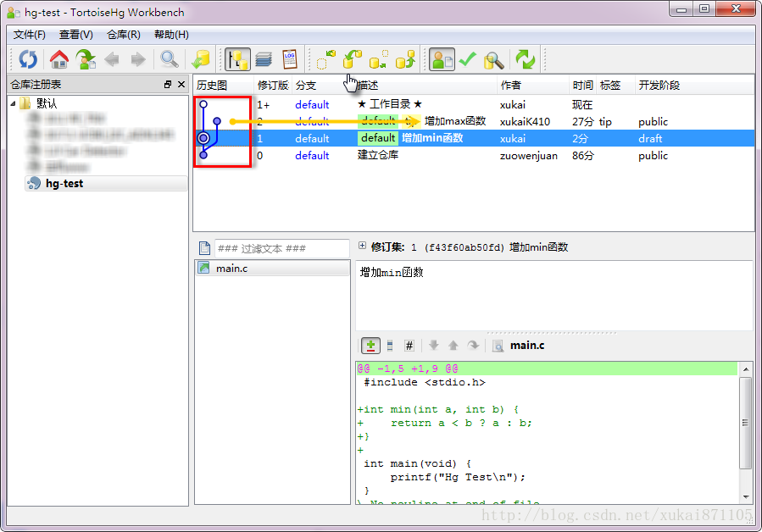
Task: Toggle the diff view plus-minus button
Action: (x=370, y=346)
